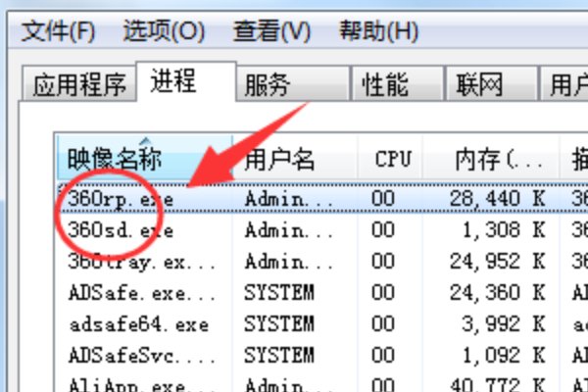This screenshot has width=588, height=392.
Task: Select the adsafe64.exe process
Action: [138, 324]
